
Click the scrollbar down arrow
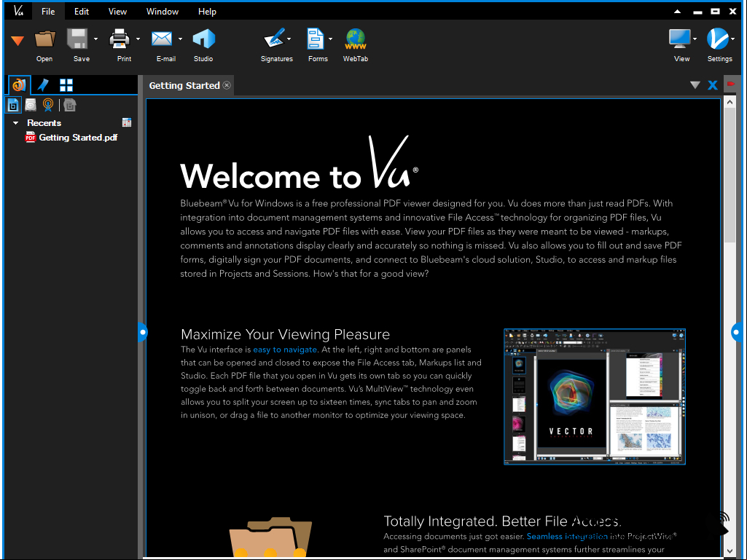pos(730,551)
